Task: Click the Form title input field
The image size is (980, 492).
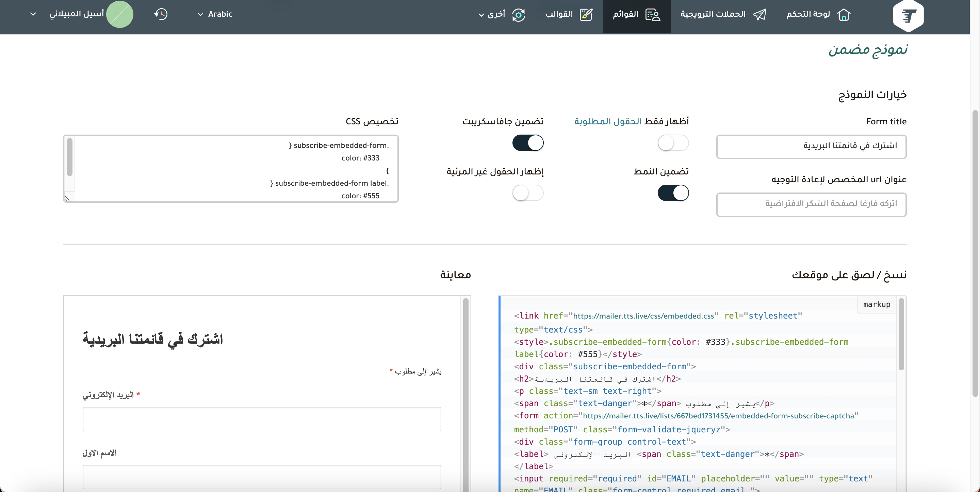Action: coord(811,147)
